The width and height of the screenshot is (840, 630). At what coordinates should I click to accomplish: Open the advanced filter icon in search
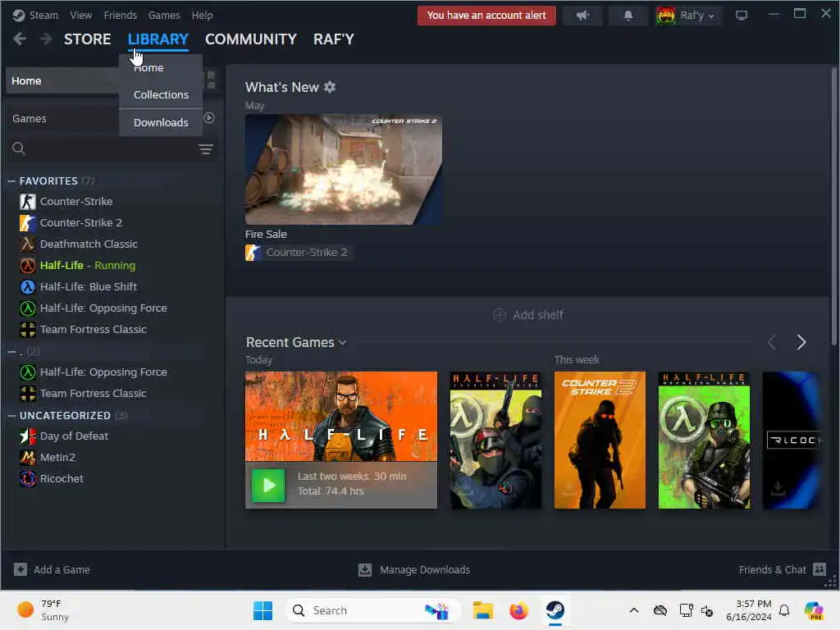[206, 149]
